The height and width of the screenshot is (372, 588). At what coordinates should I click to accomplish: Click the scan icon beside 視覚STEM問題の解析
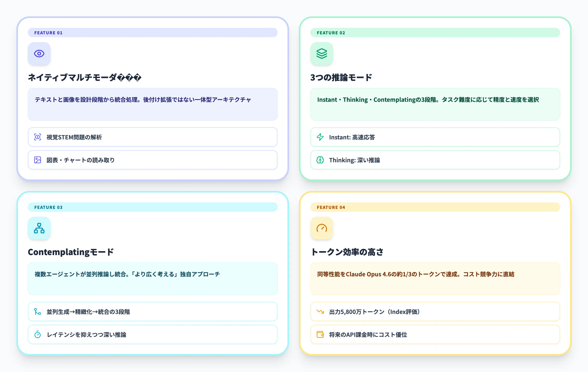[x=38, y=137]
